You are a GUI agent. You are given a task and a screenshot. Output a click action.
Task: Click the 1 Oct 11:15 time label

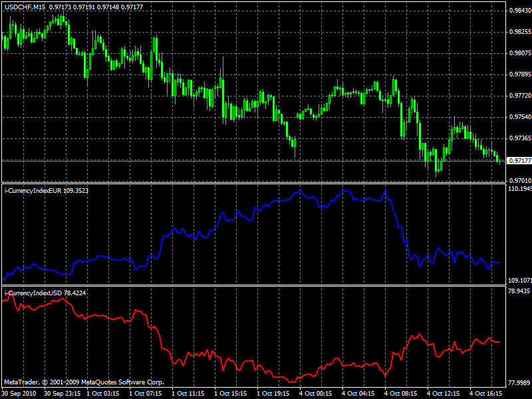coord(188,394)
